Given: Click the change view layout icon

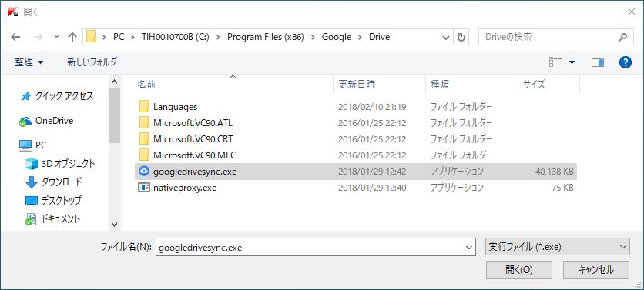Looking at the screenshot, I should pos(555,62).
